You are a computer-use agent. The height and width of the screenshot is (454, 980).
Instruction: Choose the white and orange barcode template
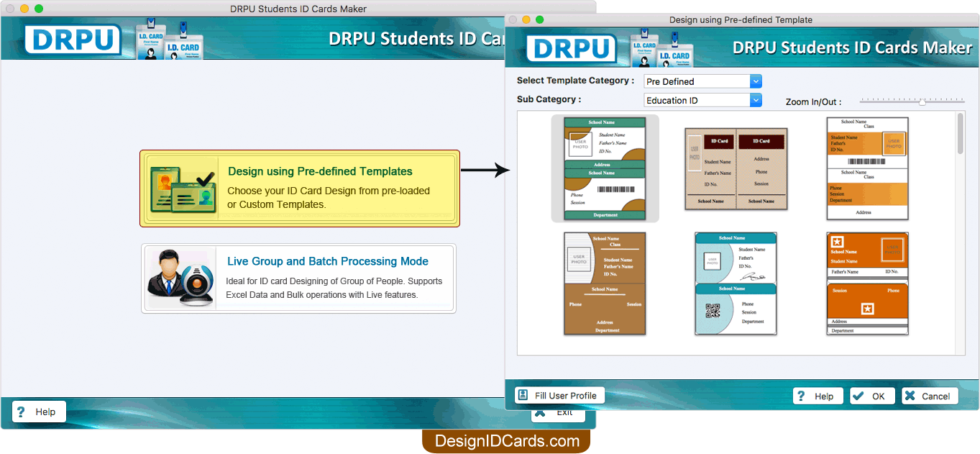pos(867,168)
